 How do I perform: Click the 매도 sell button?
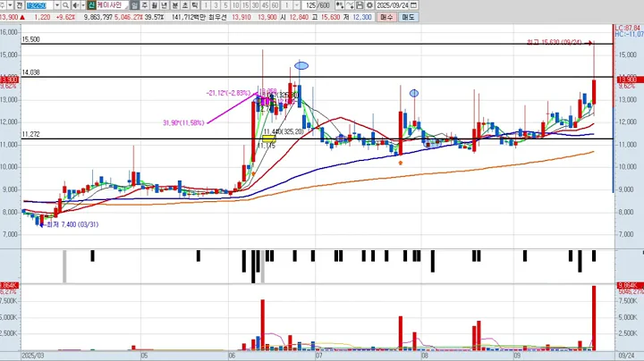pos(408,17)
